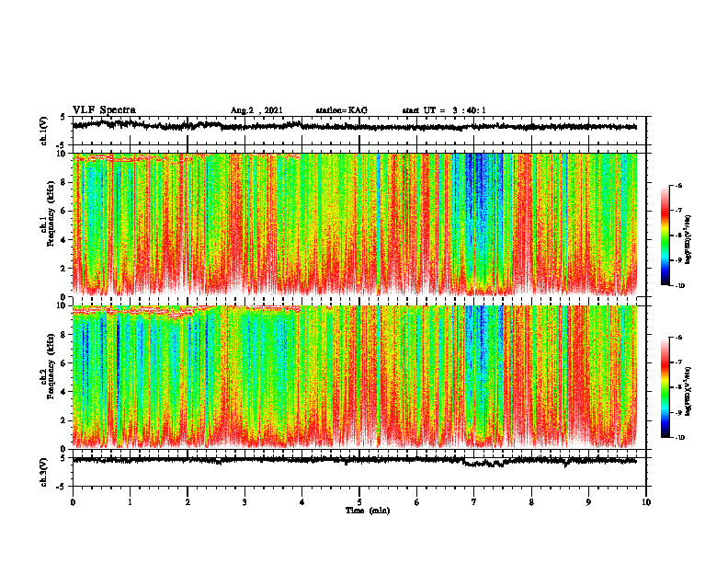Click the ch.3 waveform trace panel
Screen dimensions: 728x563
tap(359, 472)
